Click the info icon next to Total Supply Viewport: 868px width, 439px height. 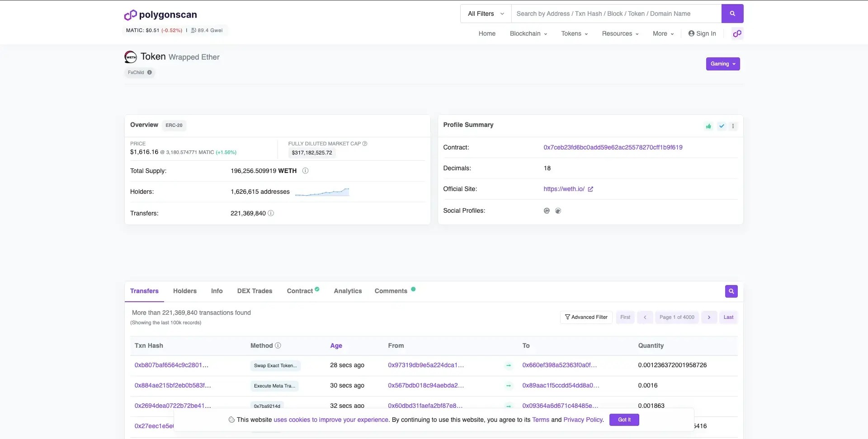tap(305, 171)
